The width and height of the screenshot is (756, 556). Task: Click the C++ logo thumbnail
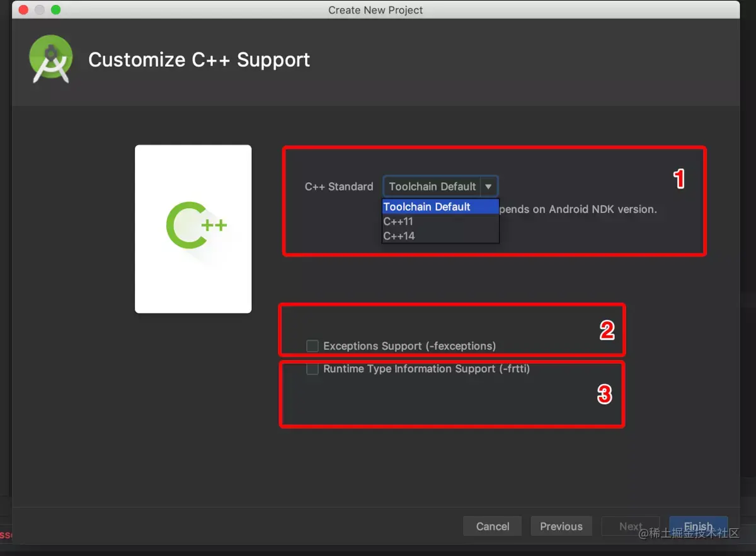point(193,229)
